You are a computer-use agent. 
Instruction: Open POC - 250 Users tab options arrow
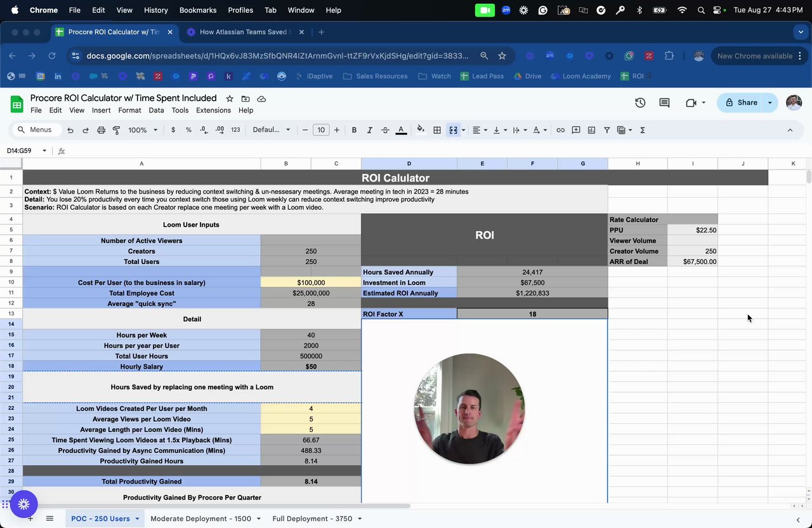(136, 519)
